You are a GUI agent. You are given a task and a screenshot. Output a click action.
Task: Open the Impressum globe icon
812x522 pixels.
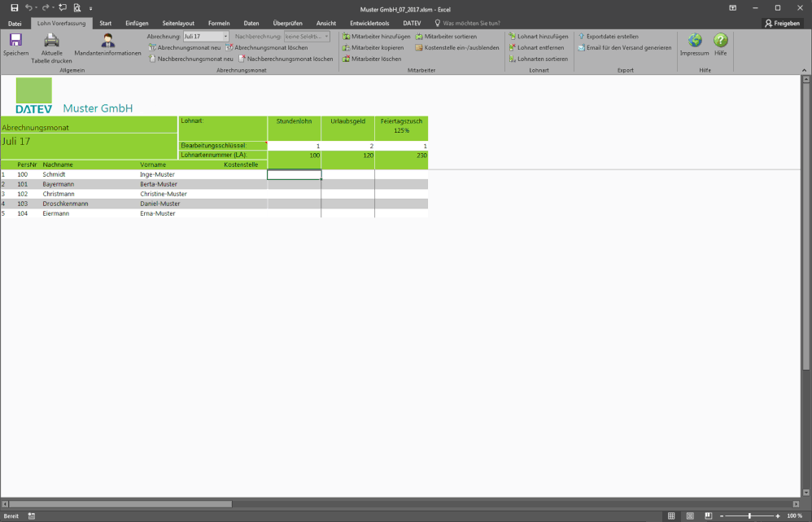pos(695,41)
